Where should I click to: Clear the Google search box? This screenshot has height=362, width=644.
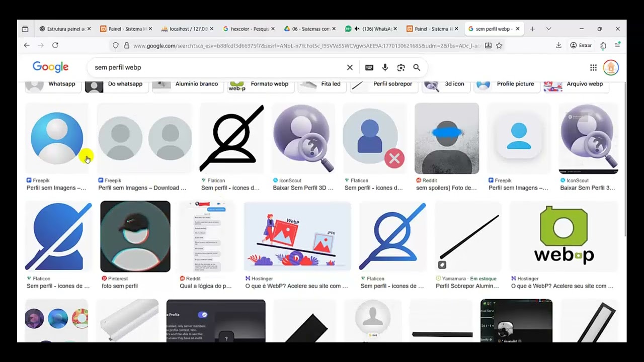[x=350, y=67]
